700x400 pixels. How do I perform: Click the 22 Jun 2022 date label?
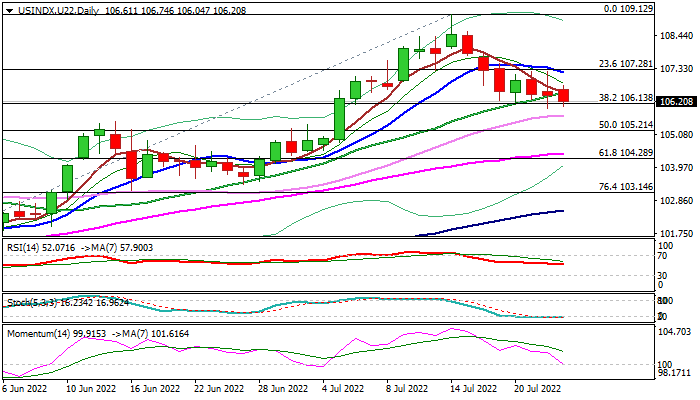(x=219, y=389)
